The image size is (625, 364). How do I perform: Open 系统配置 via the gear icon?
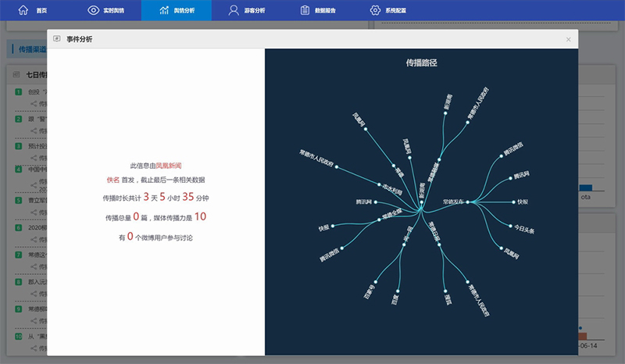[x=375, y=10]
